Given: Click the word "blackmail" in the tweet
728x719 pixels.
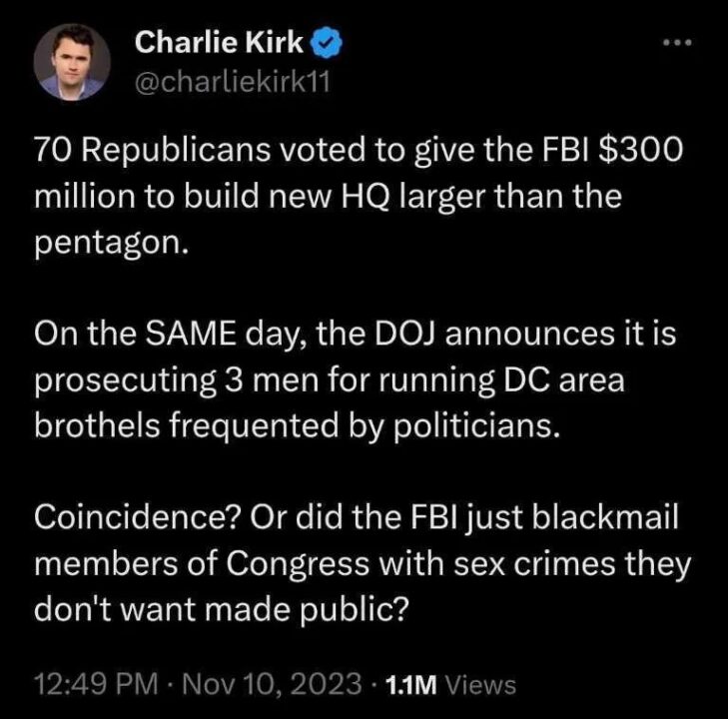Looking at the screenshot, I should click(x=619, y=520).
